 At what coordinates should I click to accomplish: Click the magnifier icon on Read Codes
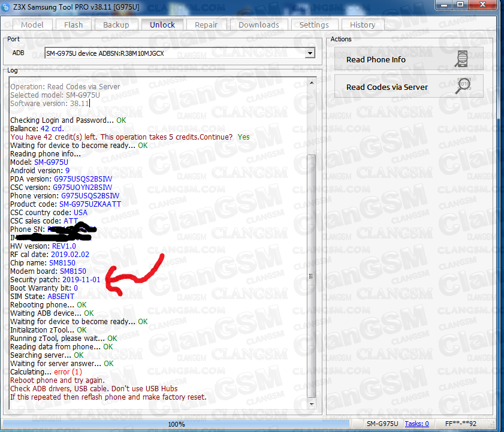(x=463, y=86)
